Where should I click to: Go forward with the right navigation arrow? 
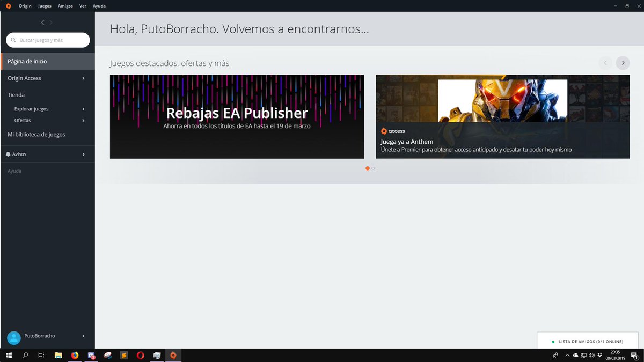(x=51, y=23)
